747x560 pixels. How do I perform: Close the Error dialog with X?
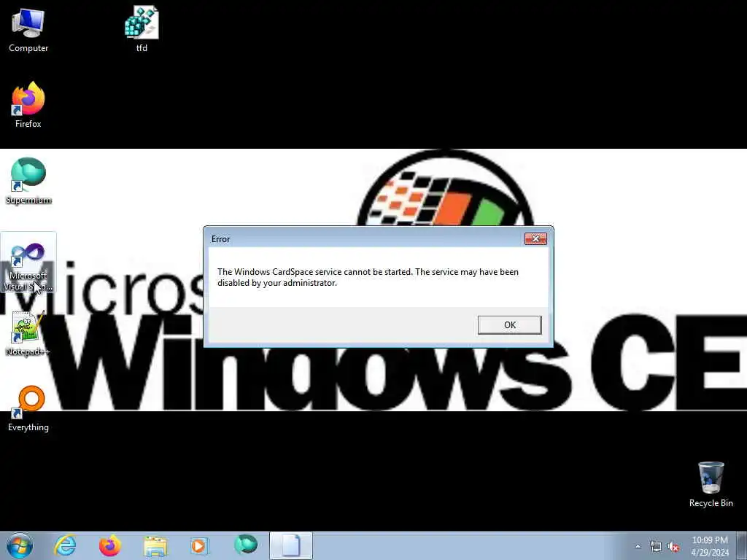point(535,238)
